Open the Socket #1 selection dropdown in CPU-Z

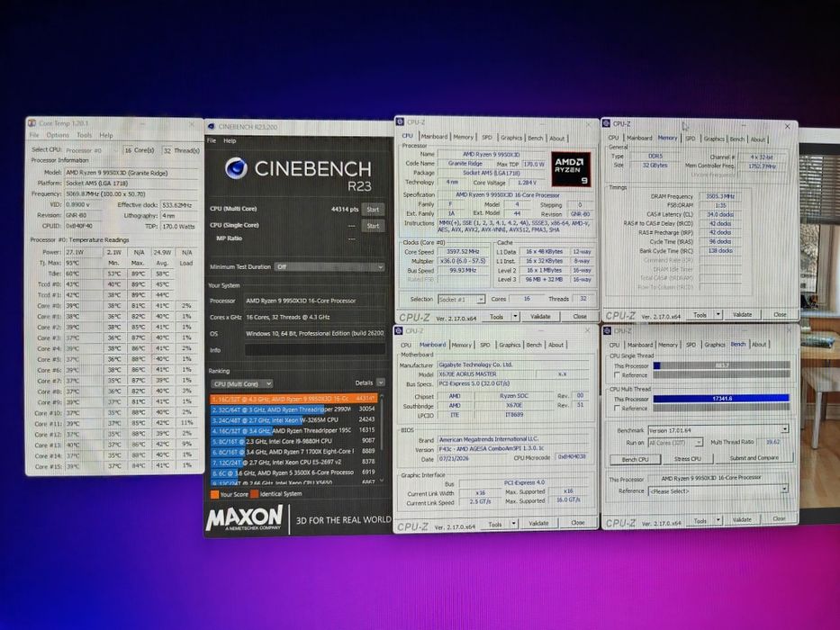461,299
